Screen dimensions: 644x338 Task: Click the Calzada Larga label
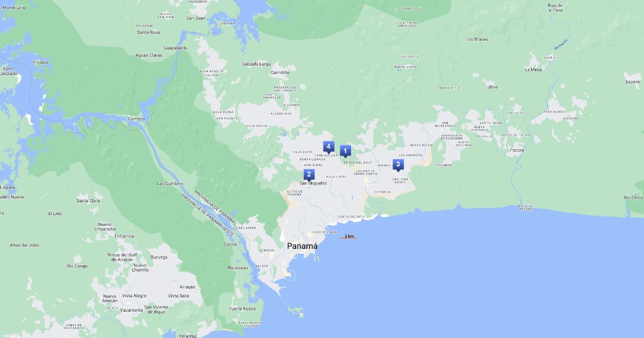coord(257,64)
